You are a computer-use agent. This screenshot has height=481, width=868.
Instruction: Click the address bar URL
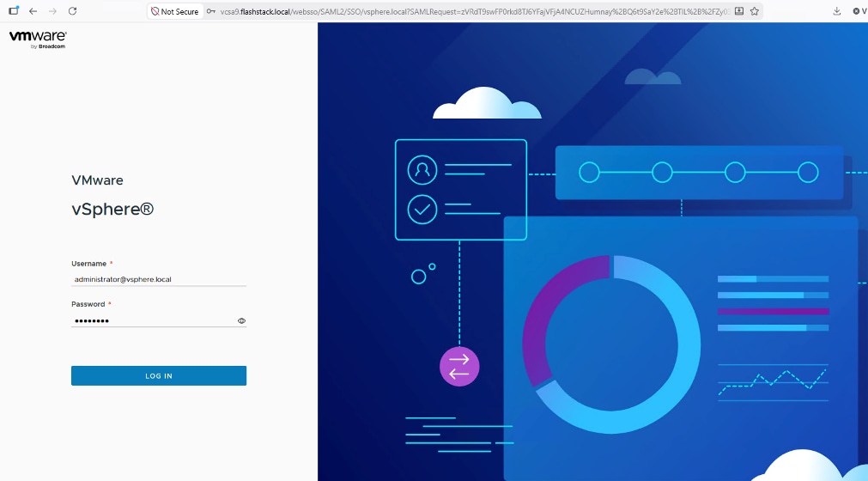pyautogui.click(x=475, y=11)
